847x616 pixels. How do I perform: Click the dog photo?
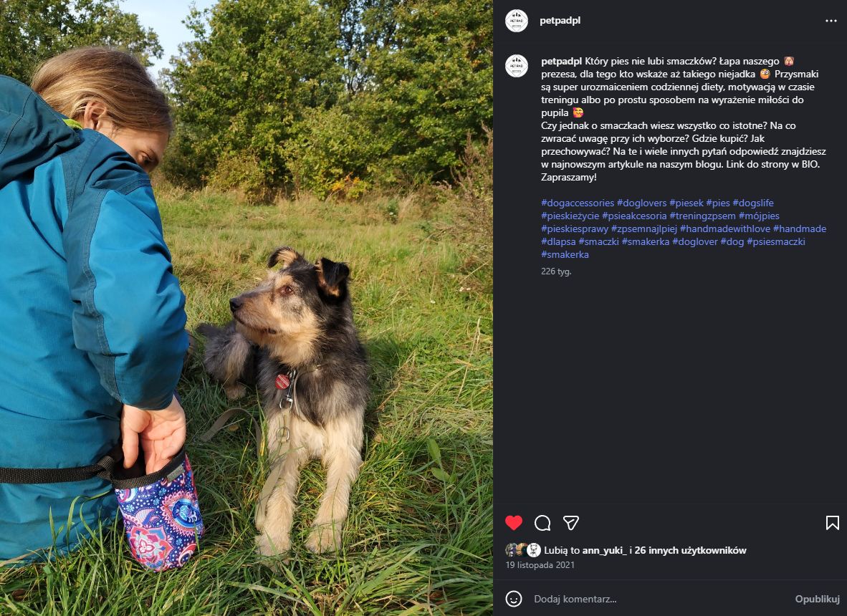coord(247,308)
